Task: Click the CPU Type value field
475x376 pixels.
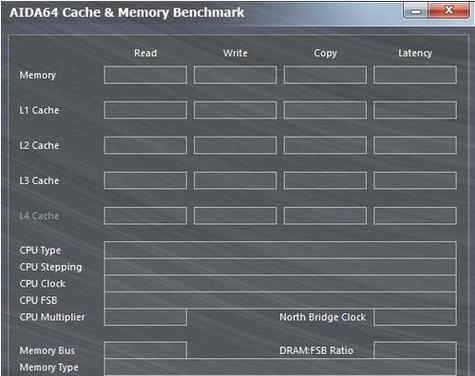Action: click(280, 250)
